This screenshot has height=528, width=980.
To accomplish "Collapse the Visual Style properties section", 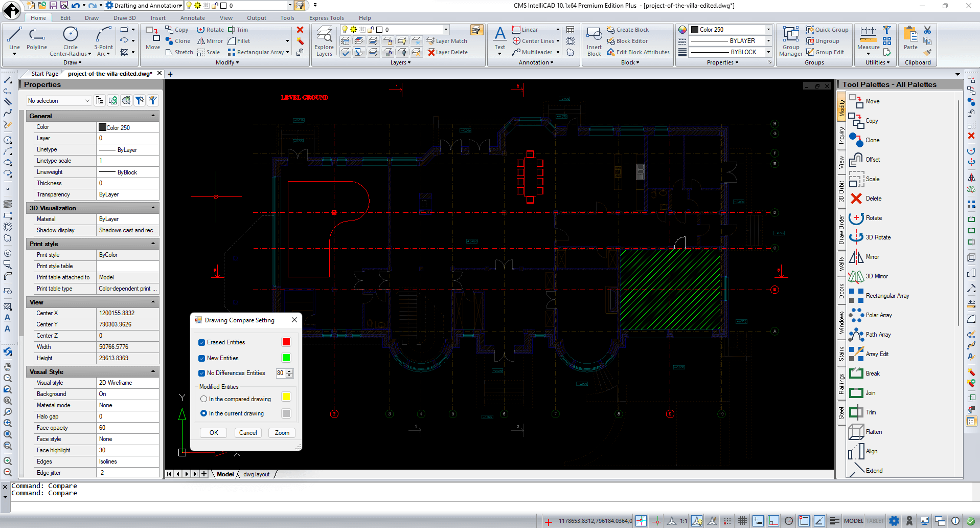I will [x=153, y=371].
